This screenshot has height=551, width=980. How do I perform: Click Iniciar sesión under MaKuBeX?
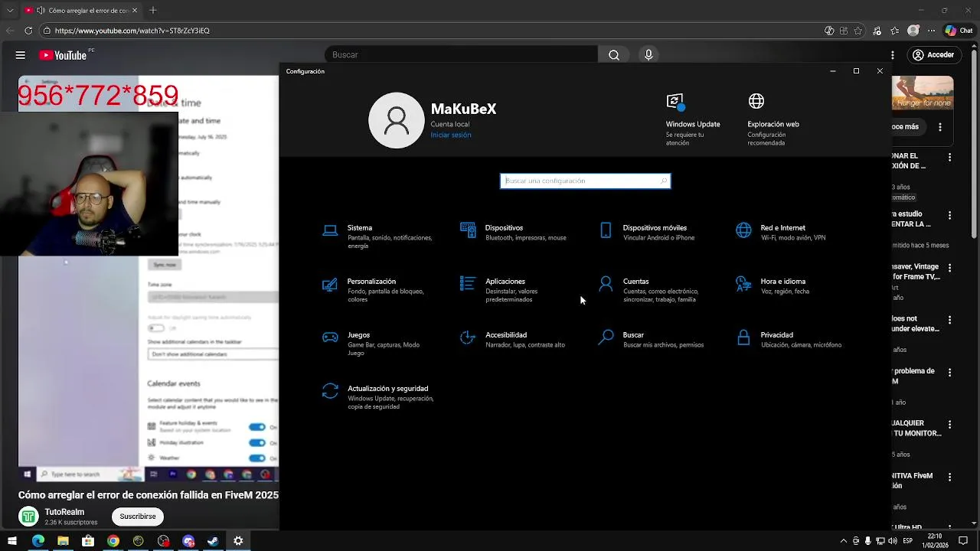pyautogui.click(x=451, y=135)
